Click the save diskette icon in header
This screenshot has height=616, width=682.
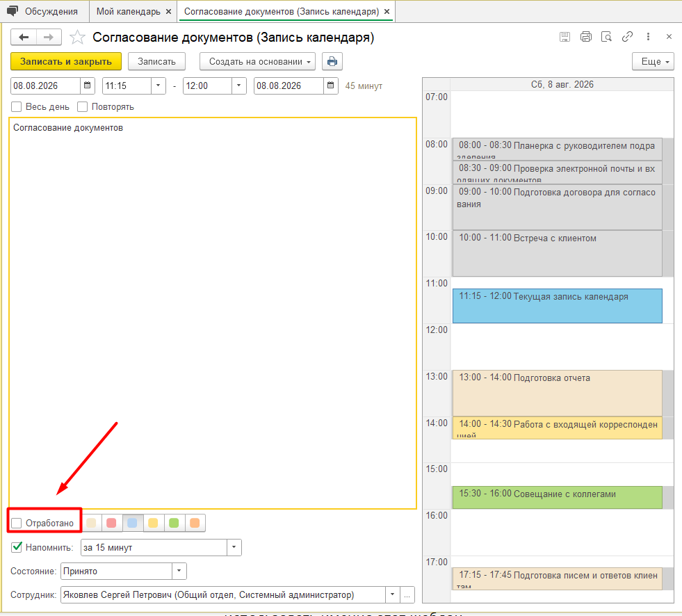pos(565,37)
